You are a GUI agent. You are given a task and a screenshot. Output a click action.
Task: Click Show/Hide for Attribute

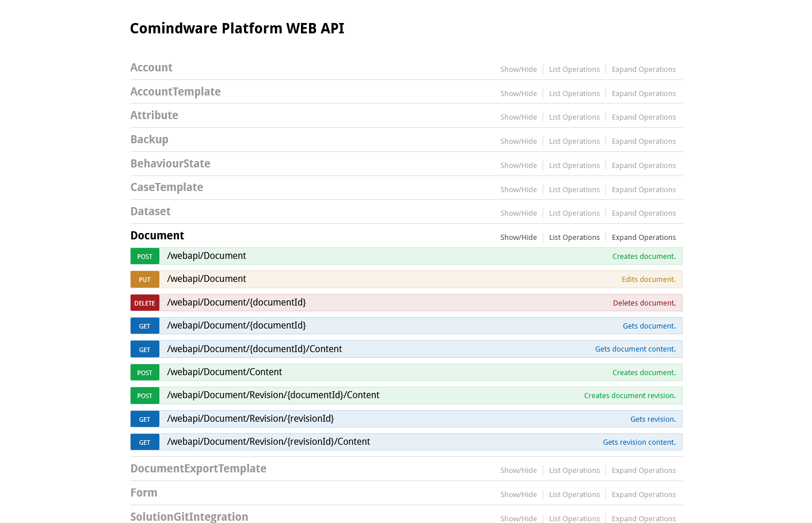(519, 117)
